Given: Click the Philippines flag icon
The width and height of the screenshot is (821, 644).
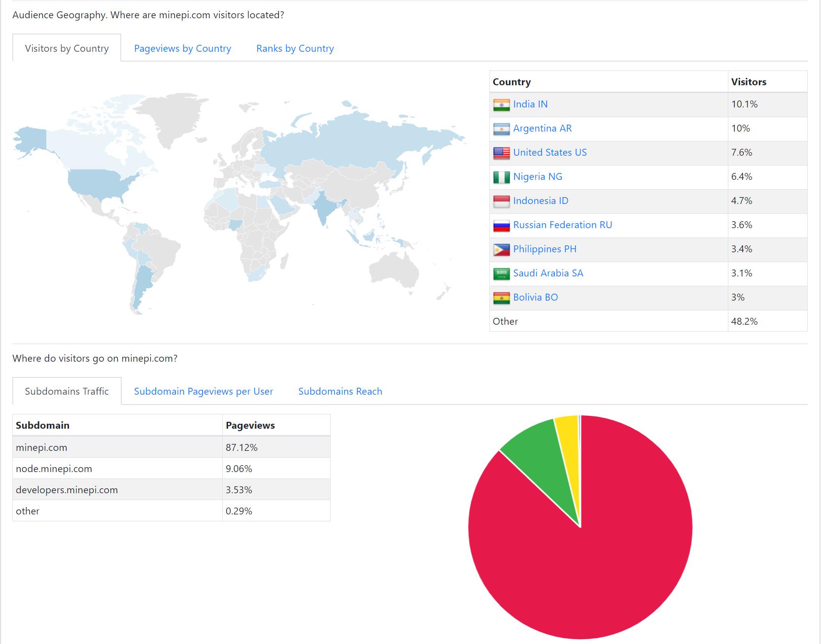Looking at the screenshot, I should pyautogui.click(x=501, y=249).
